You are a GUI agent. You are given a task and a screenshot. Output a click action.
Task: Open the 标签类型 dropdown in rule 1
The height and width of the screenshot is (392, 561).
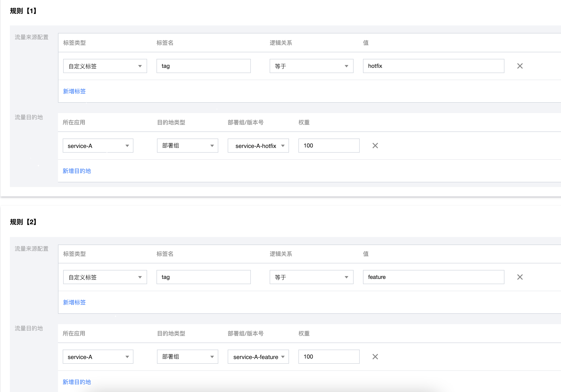105,66
